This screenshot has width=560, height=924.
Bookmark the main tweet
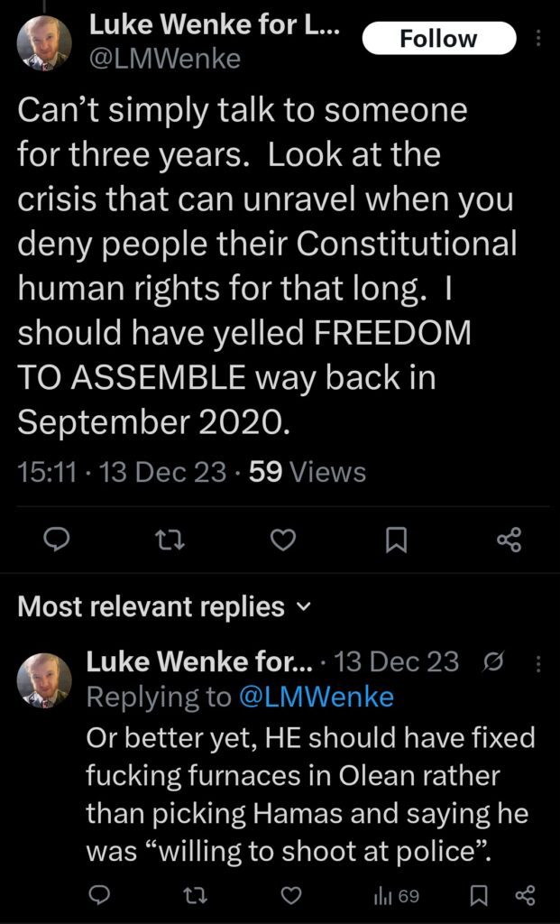coord(397,540)
